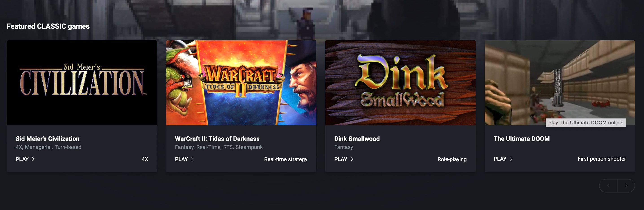Play The Ultimate DOOM
This screenshot has height=210, width=644.
[503, 158]
